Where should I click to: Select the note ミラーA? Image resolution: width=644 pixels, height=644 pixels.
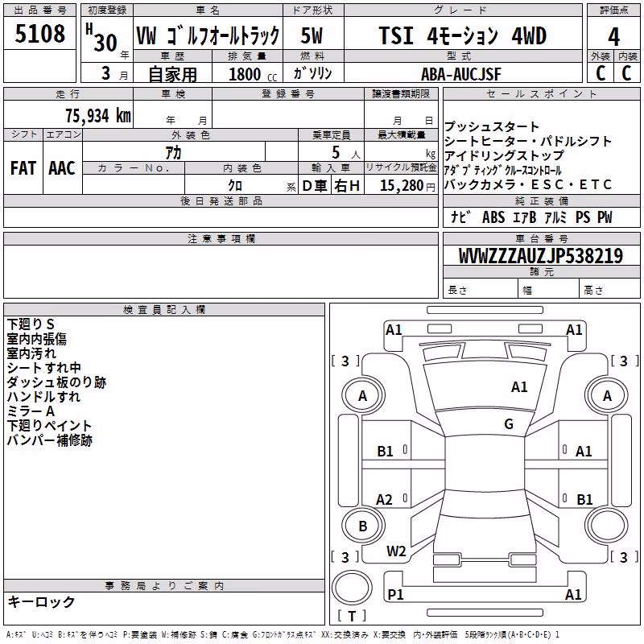point(31,411)
